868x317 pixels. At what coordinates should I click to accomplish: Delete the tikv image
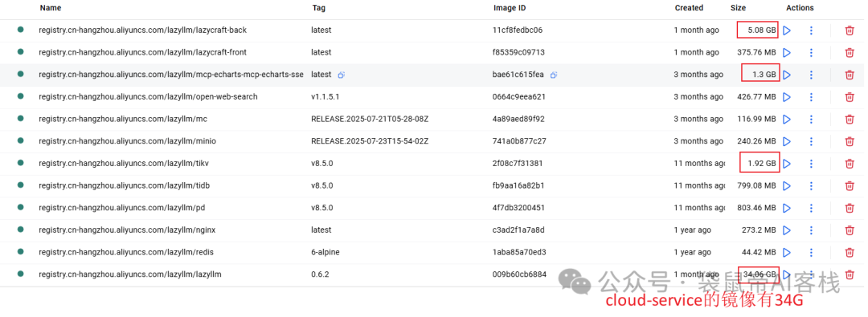click(x=850, y=163)
